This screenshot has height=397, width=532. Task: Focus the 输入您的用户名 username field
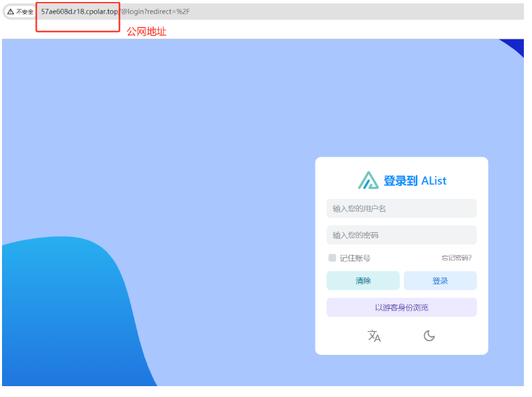click(x=401, y=208)
